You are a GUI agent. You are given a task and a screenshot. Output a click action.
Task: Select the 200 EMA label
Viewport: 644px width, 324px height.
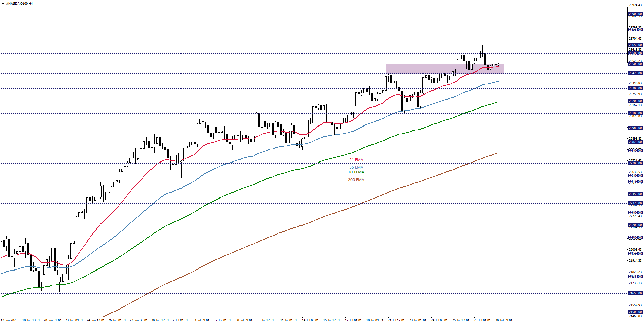click(x=356, y=180)
